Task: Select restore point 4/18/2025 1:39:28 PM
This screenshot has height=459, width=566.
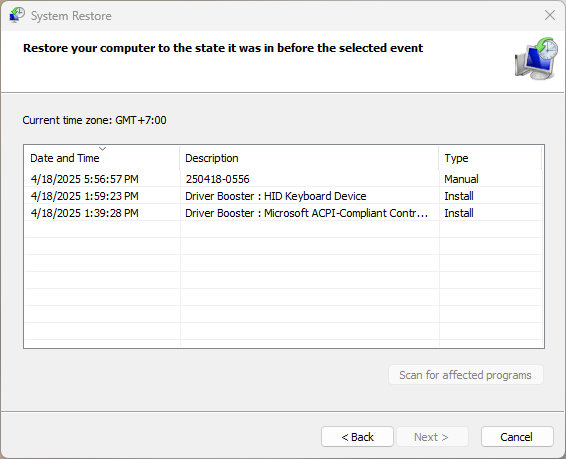Action: click(x=284, y=213)
